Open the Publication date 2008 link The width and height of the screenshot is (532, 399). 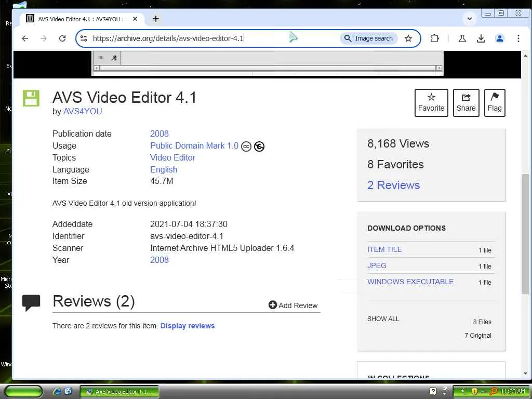(x=159, y=134)
